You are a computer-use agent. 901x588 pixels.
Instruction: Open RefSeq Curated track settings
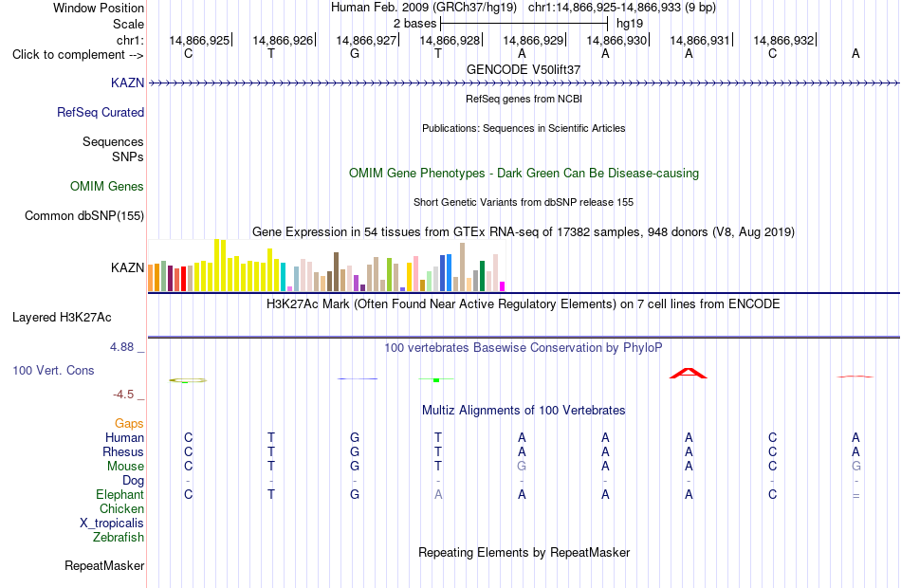click(x=101, y=112)
